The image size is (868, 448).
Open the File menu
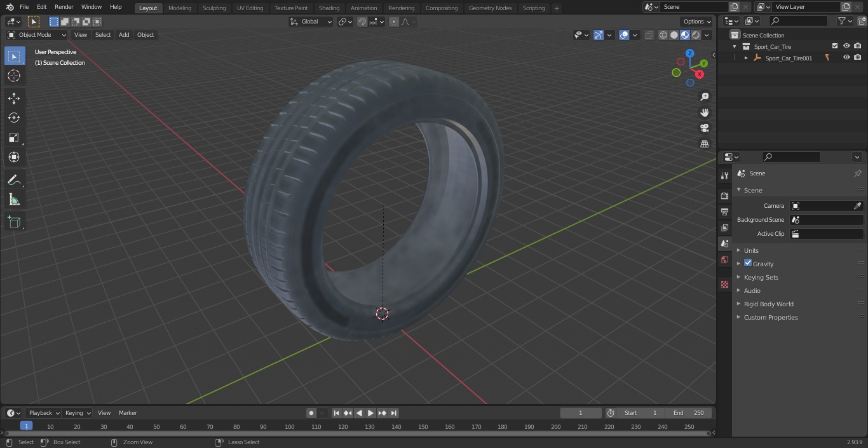(x=24, y=7)
